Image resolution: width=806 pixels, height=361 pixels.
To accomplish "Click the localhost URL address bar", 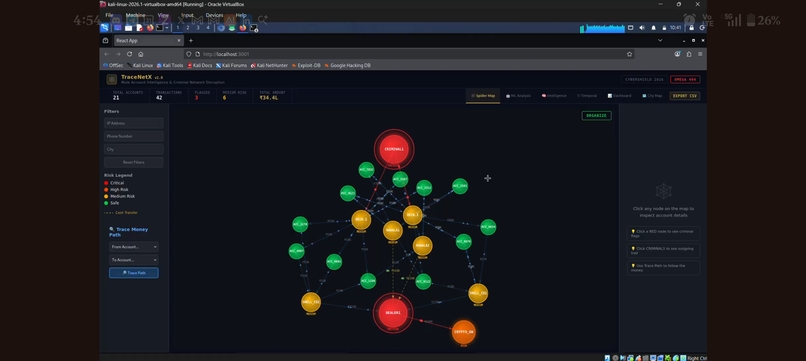I will pos(409,54).
